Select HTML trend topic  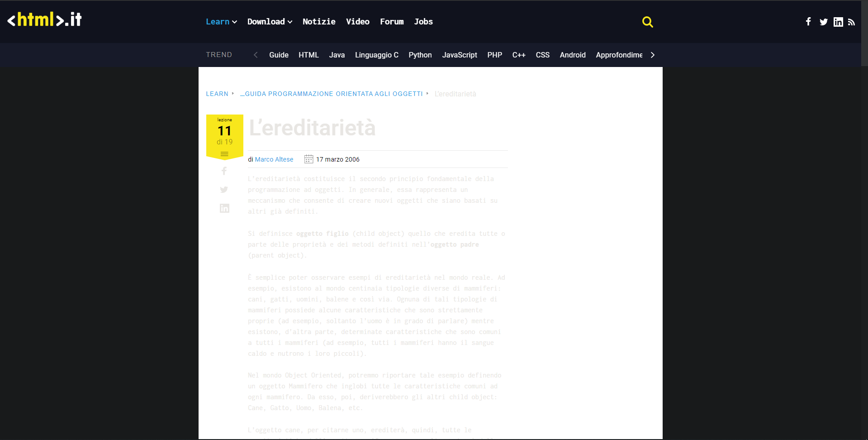tap(308, 55)
